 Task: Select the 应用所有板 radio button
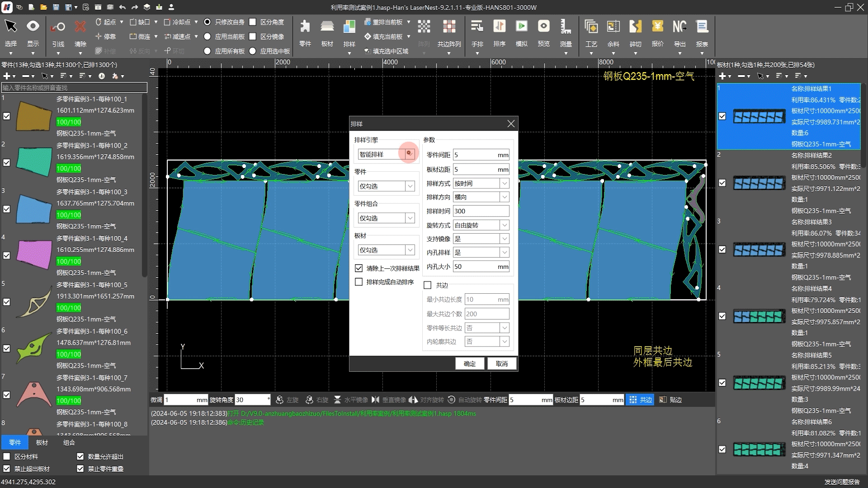pyautogui.click(x=208, y=51)
